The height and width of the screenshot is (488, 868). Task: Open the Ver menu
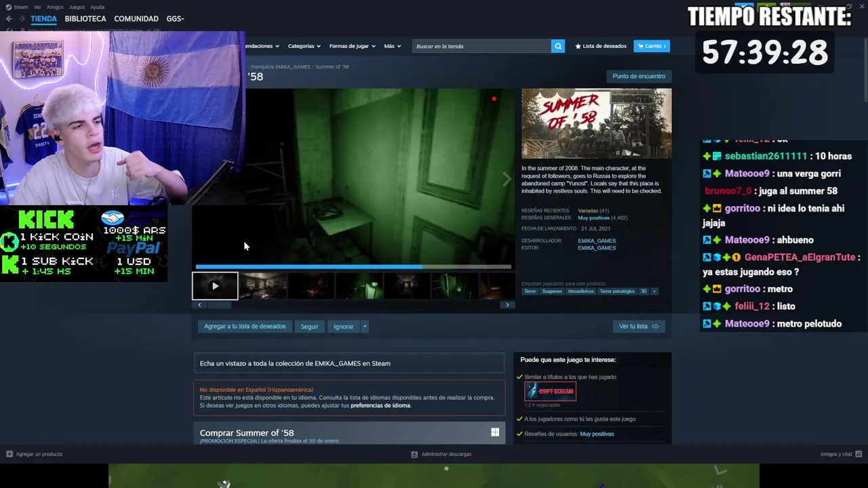(x=37, y=7)
